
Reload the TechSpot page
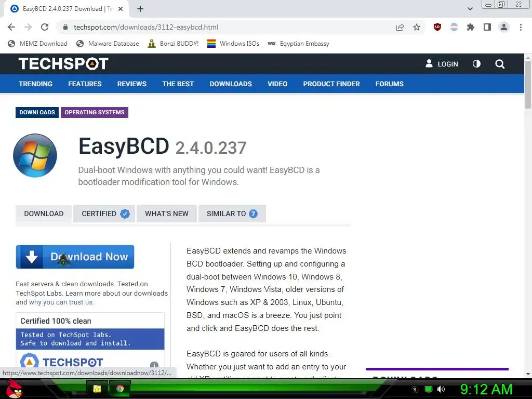45,27
